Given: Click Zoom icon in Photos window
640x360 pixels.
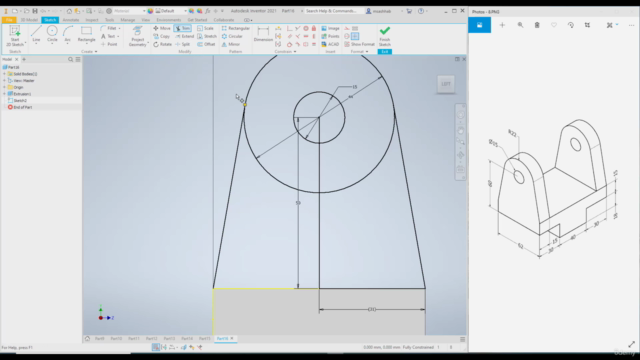Looking at the screenshot, I should [x=520, y=25].
